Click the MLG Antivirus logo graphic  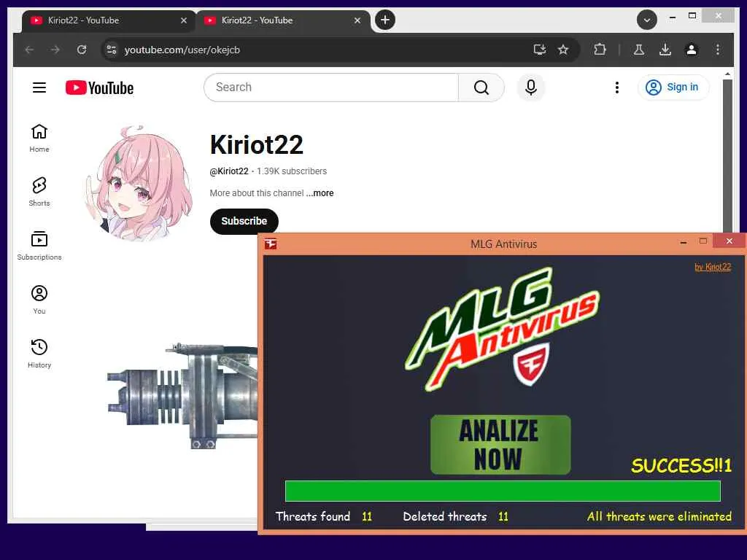502,329
